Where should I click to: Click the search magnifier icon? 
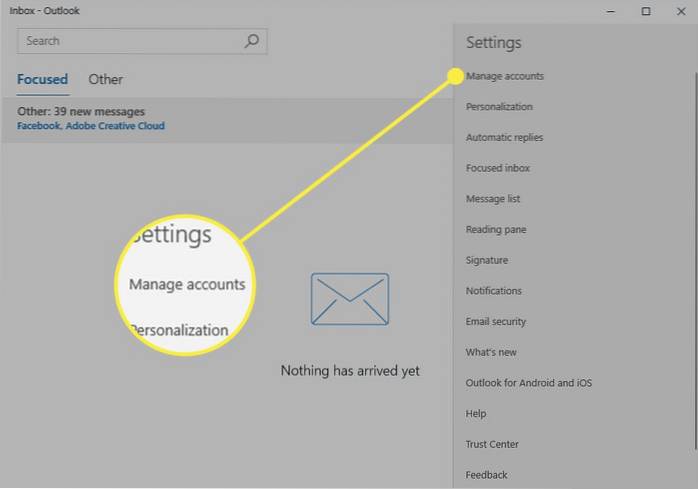[252, 41]
